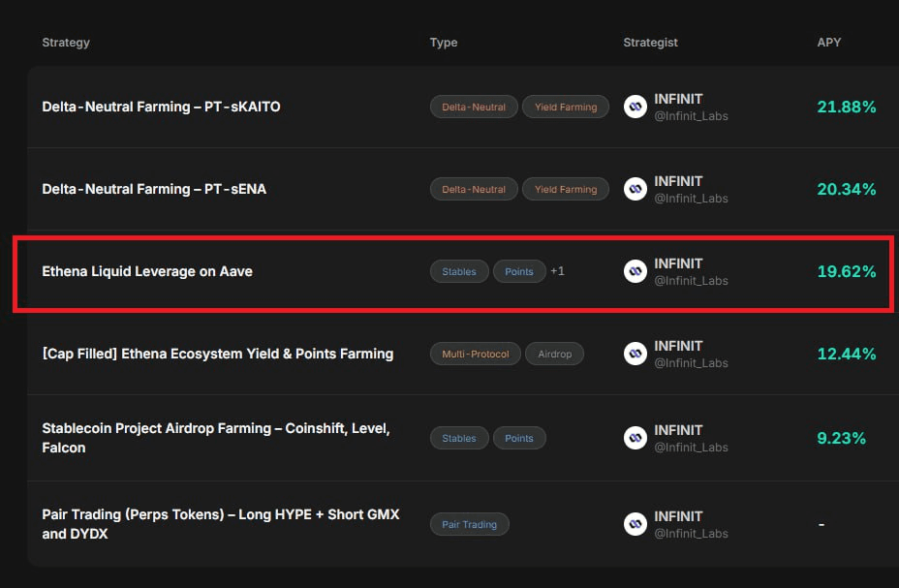
Task: Click INFINIT logo in Pair Trading row
Action: pos(635,525)
